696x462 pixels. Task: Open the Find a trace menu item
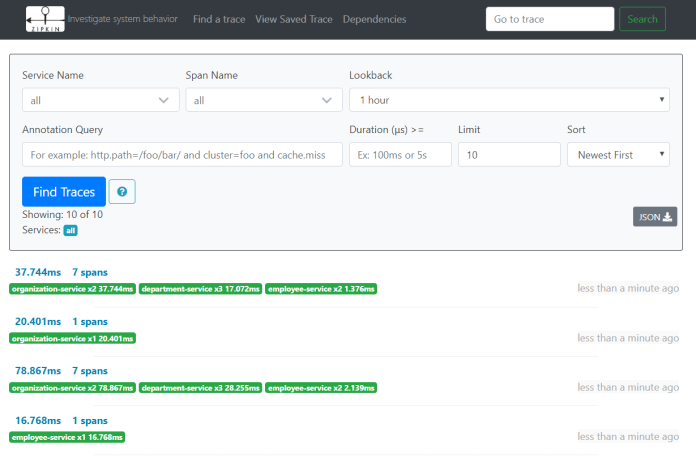point(219,19)
